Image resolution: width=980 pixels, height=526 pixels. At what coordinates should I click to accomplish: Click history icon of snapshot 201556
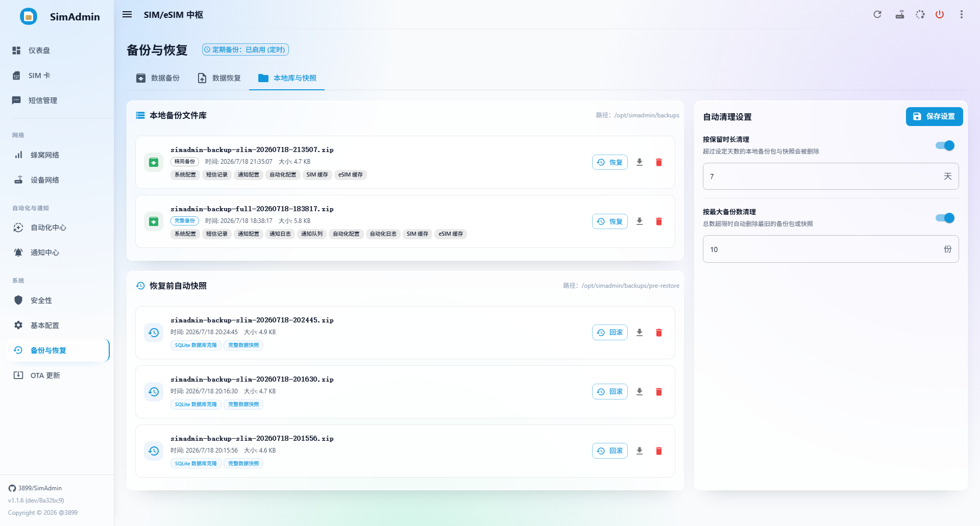[154, 451]
